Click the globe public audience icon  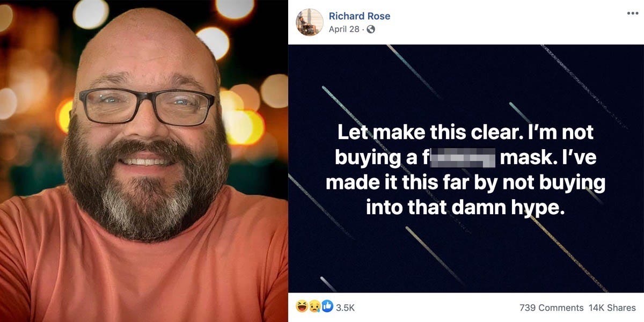coord(370,30)
